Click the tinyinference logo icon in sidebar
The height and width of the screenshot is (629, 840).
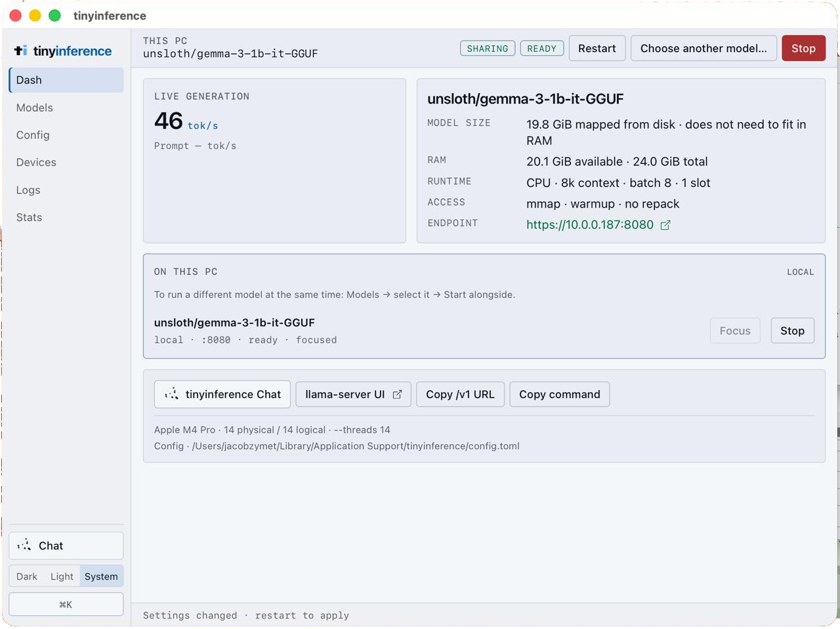pos(21,51)
